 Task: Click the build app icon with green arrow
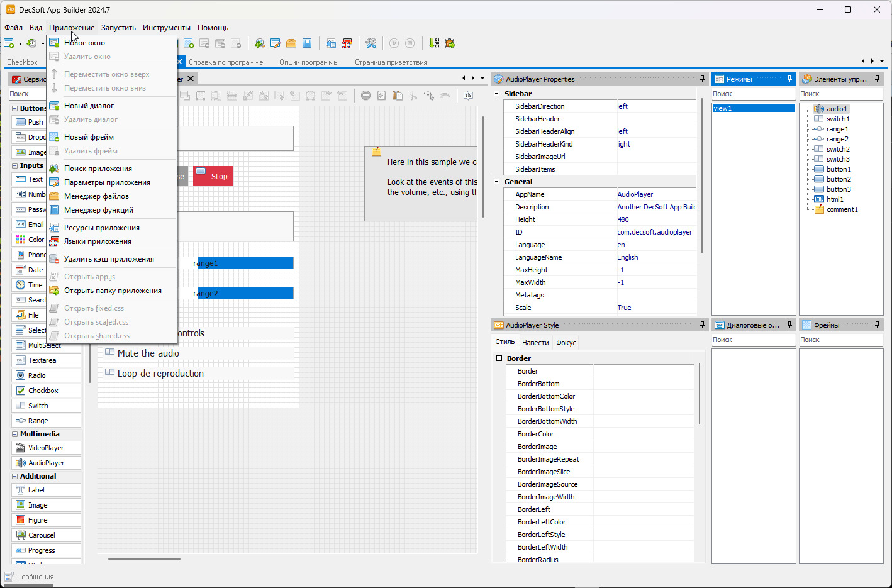point(434,43)
